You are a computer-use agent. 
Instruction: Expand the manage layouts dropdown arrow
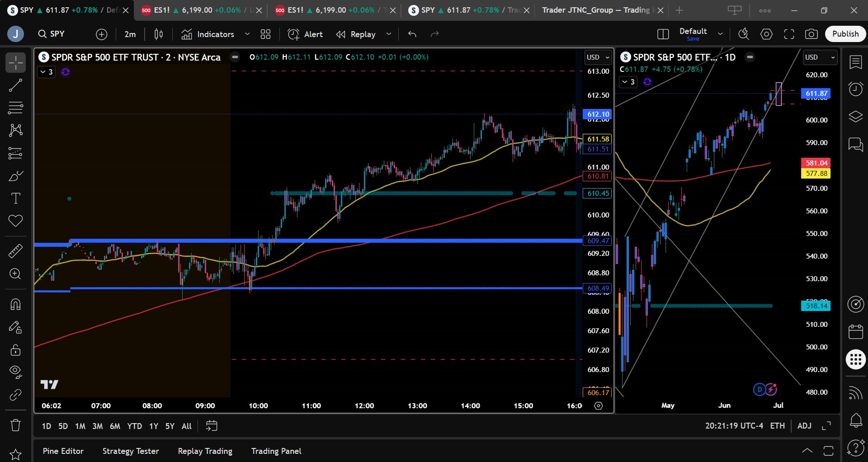coord(720,34)
